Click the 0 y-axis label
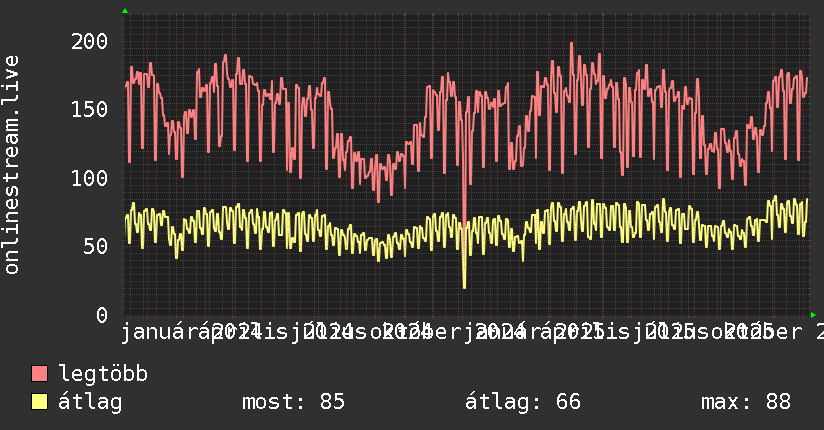 (102, 315)
